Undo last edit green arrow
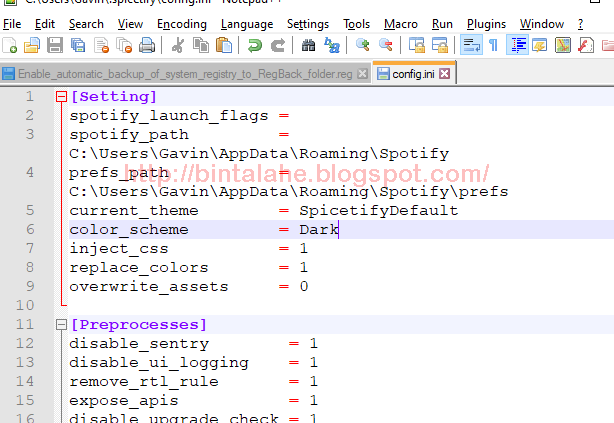Image resolution: width=614 pixels, height=423 pixels. coord(255,45)
